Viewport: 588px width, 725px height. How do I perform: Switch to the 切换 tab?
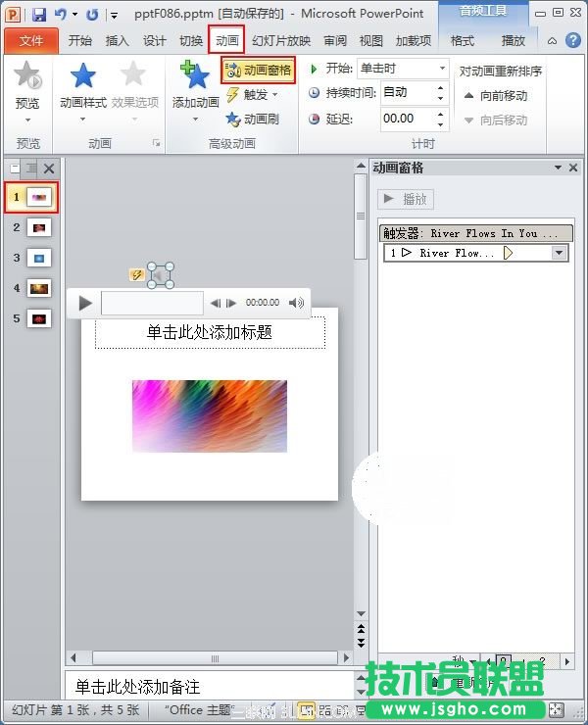click(x=190, y=41)
